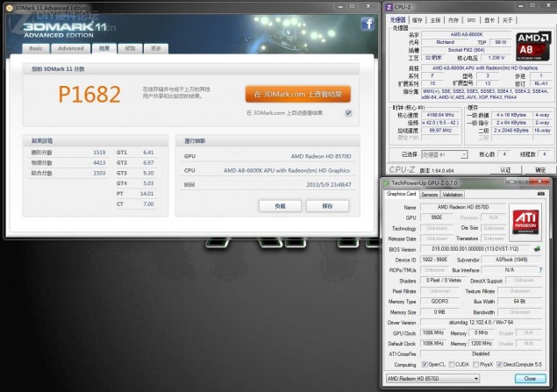
Task: Click the save button under run details
Action: [x=327, y=206]
